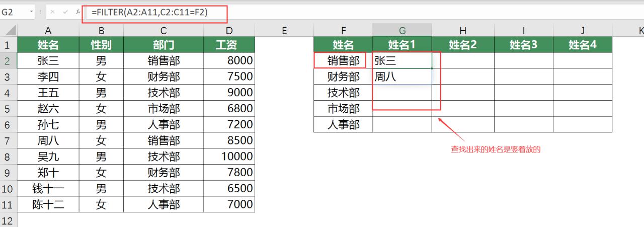Open the Name Box dropdown arrow
The image size is (644, 227).
32,12
